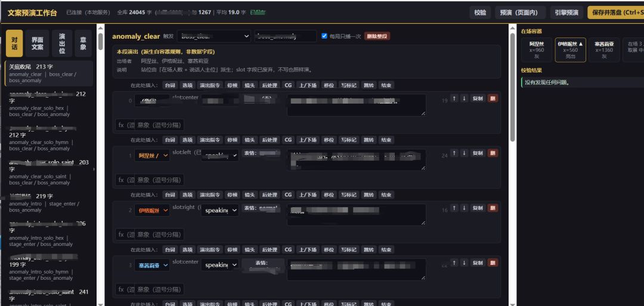The height and width of the screenshot is (306, 644).
Task: Move dialogue line 0 up
Action: [x=454, y=98]
